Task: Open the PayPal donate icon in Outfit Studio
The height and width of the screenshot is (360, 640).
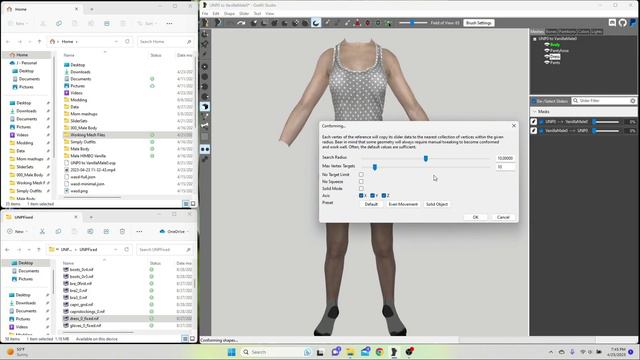Action: pos(633,23)
